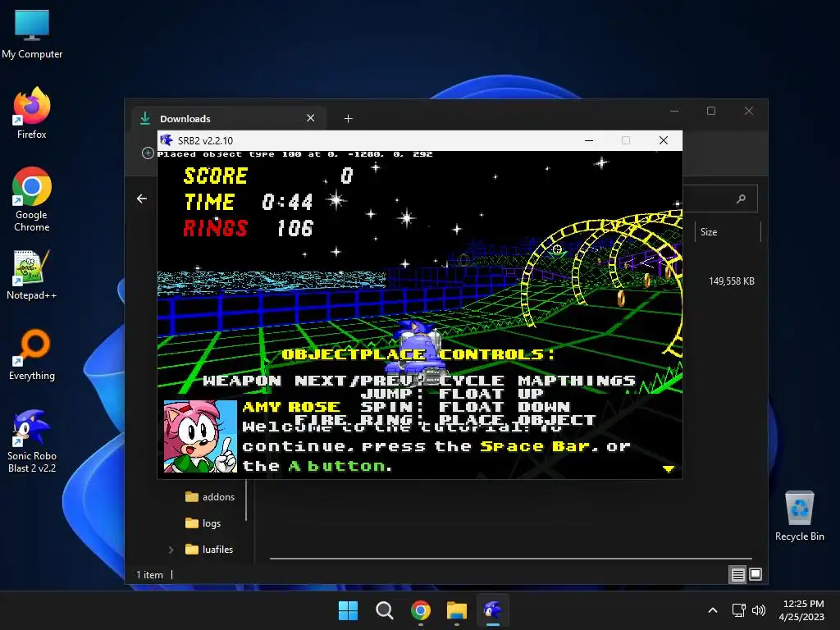Open the Everything search desktop shortcut

(32, 354)
